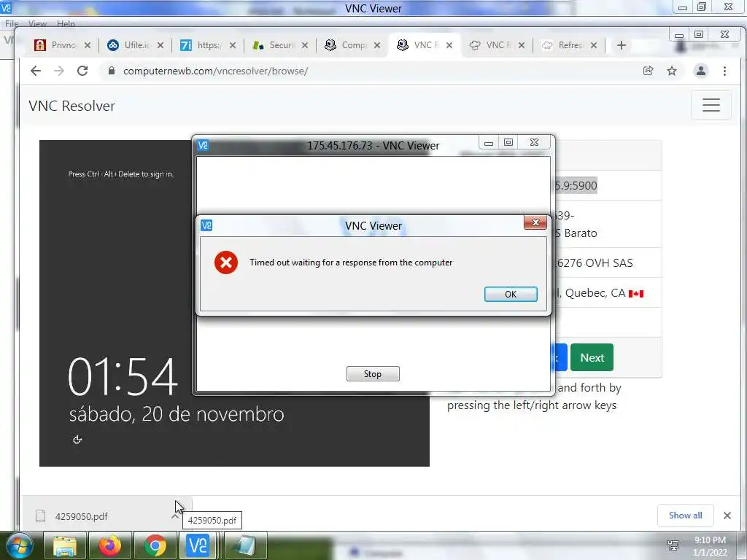
Task: Open the 4259050.pdf download
Action: point(81,516)
